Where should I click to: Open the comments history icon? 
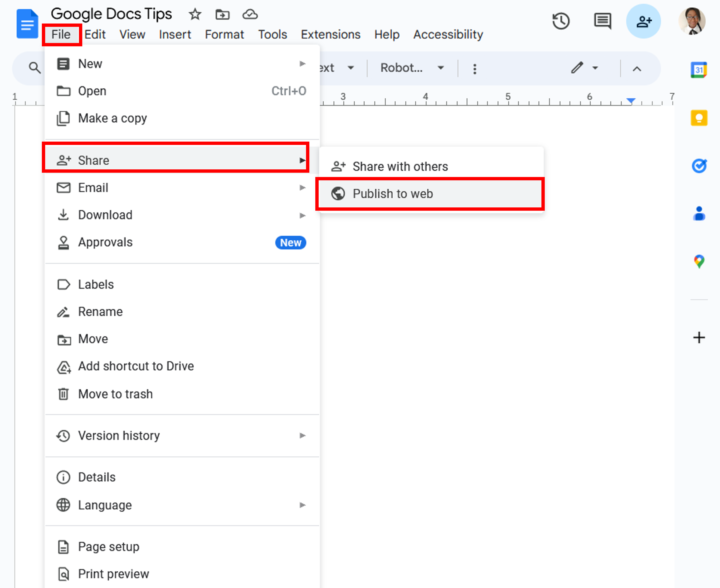pos(602,21)
